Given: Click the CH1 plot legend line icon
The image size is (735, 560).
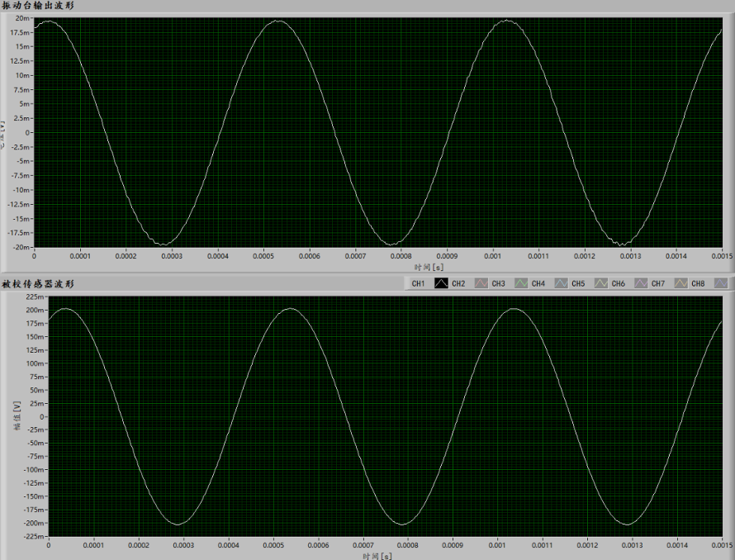Looking at the screenshot, I should 441,284.
